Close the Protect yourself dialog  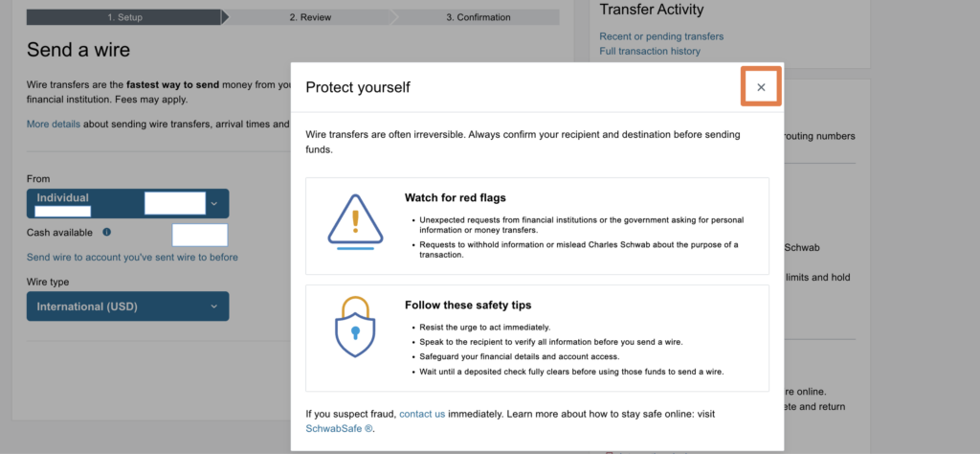coord(761,87)
